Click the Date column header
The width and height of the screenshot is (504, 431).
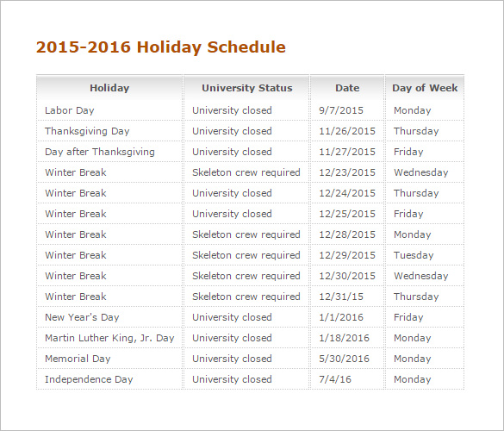[347, 88]
